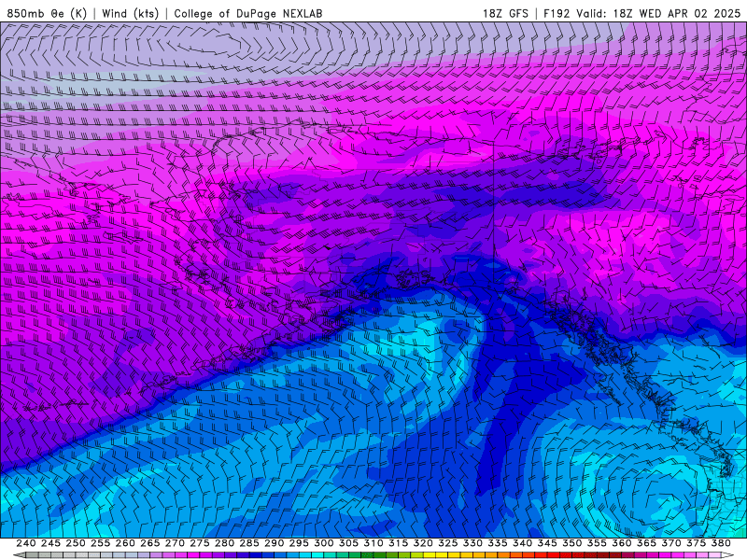
Task: Click the "College of DuPage NEXLAB" label
Action: (x=248, y=13)
